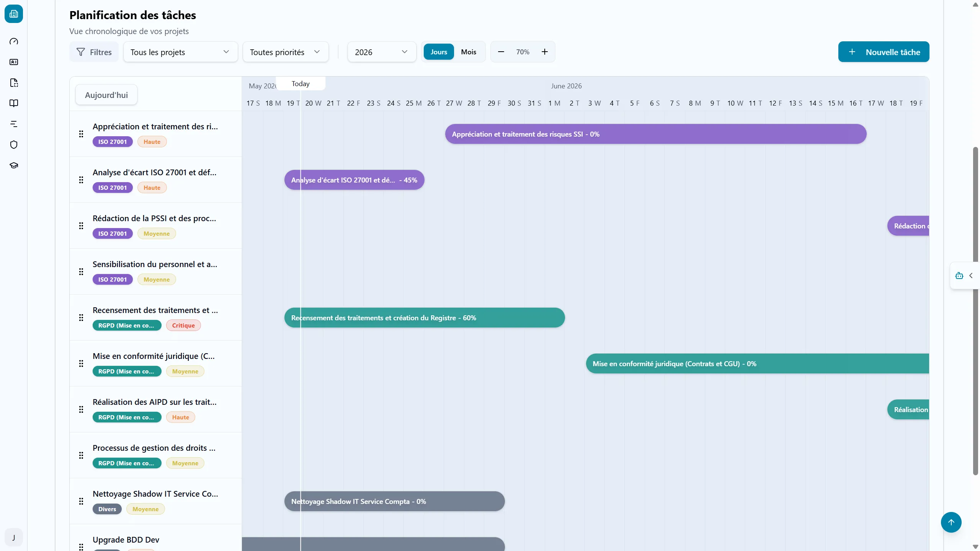Open task Processus de gestion des droits ...
The height and width of the screenshot is (551, 980).
tap(154, 448)
